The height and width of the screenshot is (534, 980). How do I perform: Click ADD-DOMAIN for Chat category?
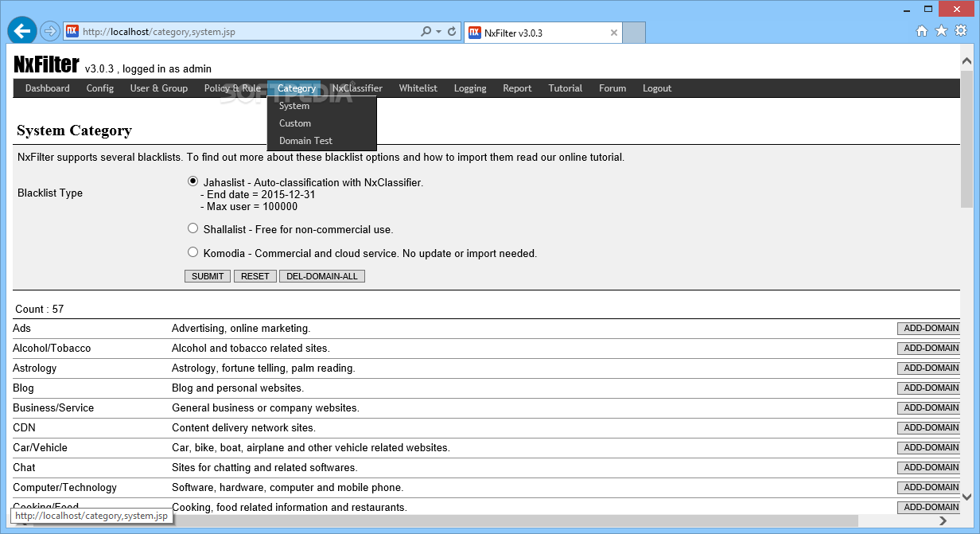click(928, 467)
